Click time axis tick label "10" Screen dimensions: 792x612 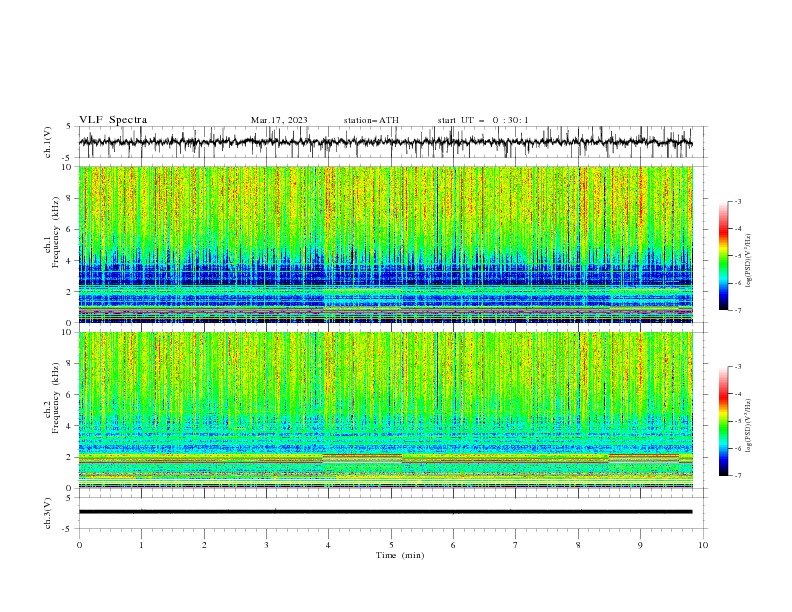tap(703, 545)
